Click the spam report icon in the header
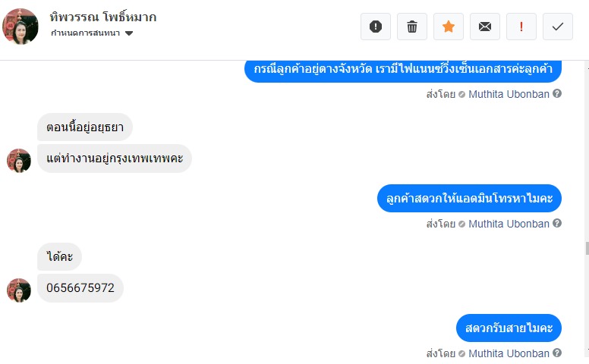Screen dimensions: 589x364 [x=376, y=27]
